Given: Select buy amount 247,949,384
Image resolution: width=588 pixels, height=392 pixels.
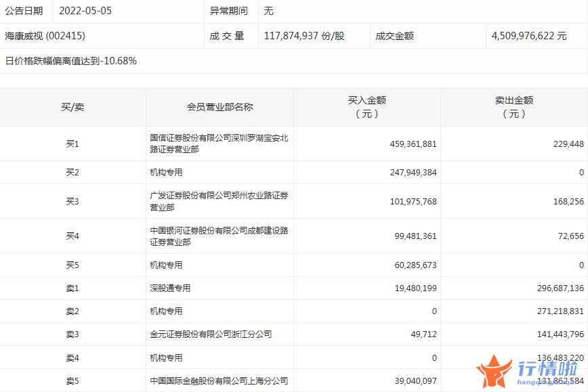Looking at the screenshot, I should pyautogui.click(x=413, y=173).
